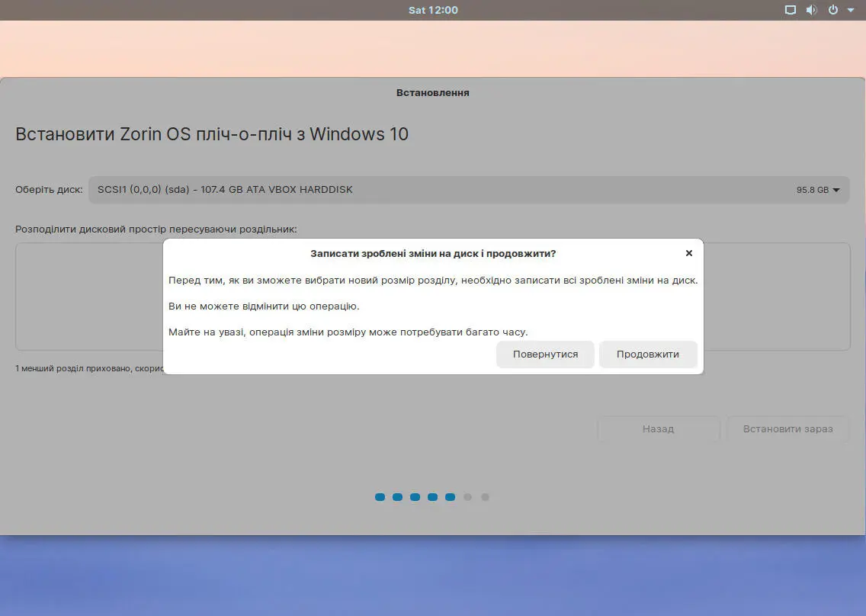Click the Встановити зараз button

[787, 428]
